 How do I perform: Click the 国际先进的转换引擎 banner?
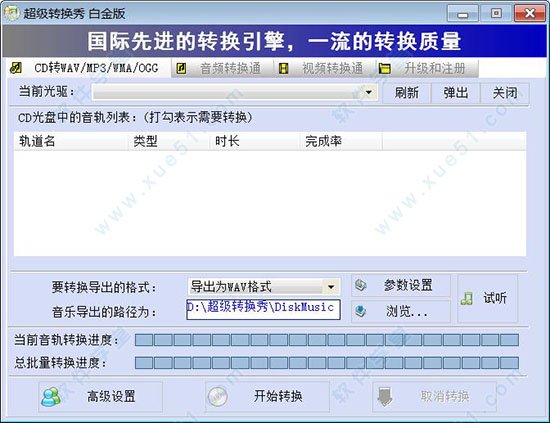coord(274,41)
